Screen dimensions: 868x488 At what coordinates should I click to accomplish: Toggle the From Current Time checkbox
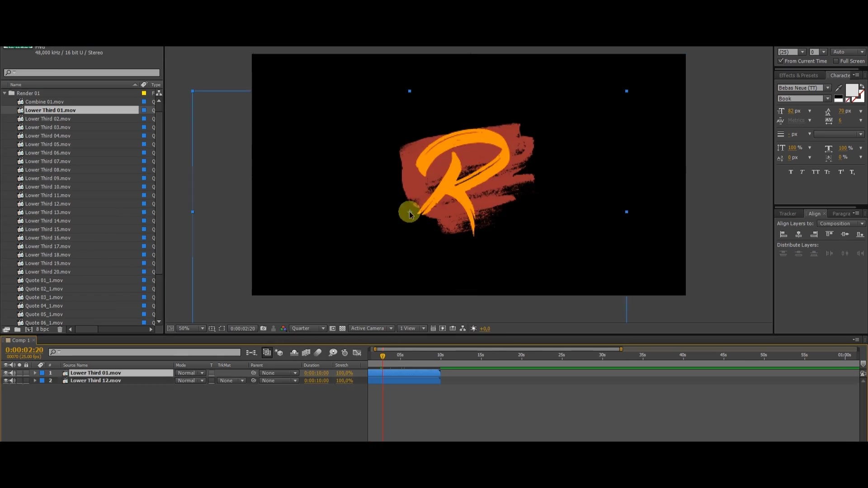pos(781,61)
